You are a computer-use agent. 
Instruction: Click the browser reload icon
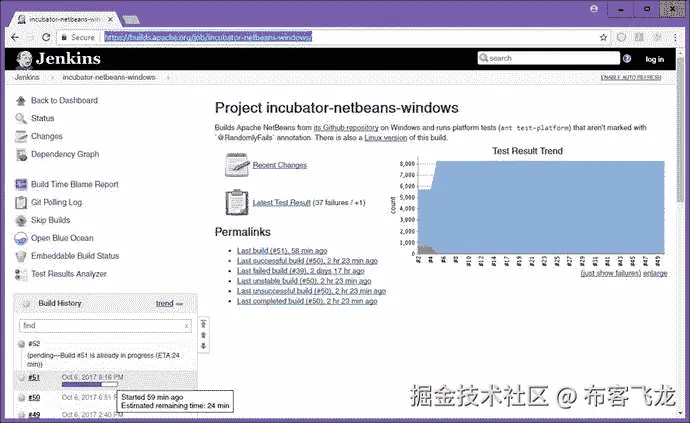pos(46,37)
